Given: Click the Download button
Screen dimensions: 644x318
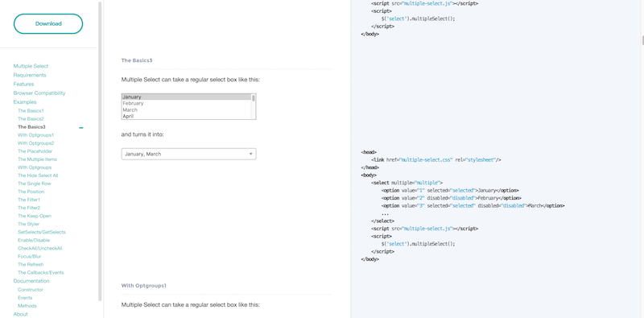Looking at the screenshot, I should tap(48, 24).
